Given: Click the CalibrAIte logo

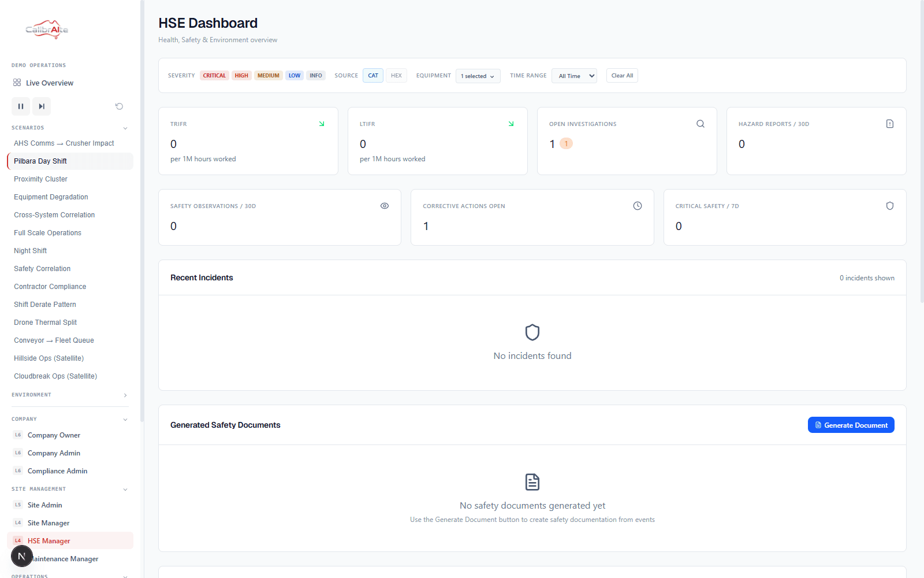Looking at the screenshot, I should tap(47, 29).
